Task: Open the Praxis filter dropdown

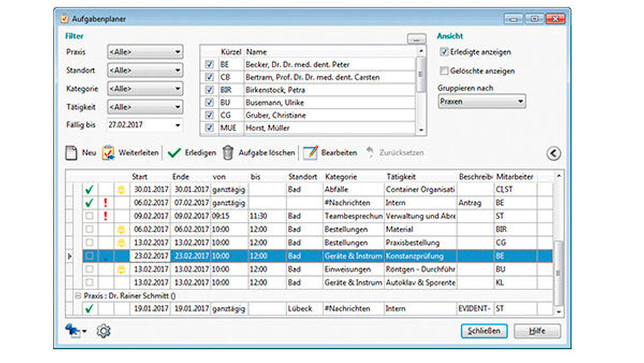Action: point(144,52)
